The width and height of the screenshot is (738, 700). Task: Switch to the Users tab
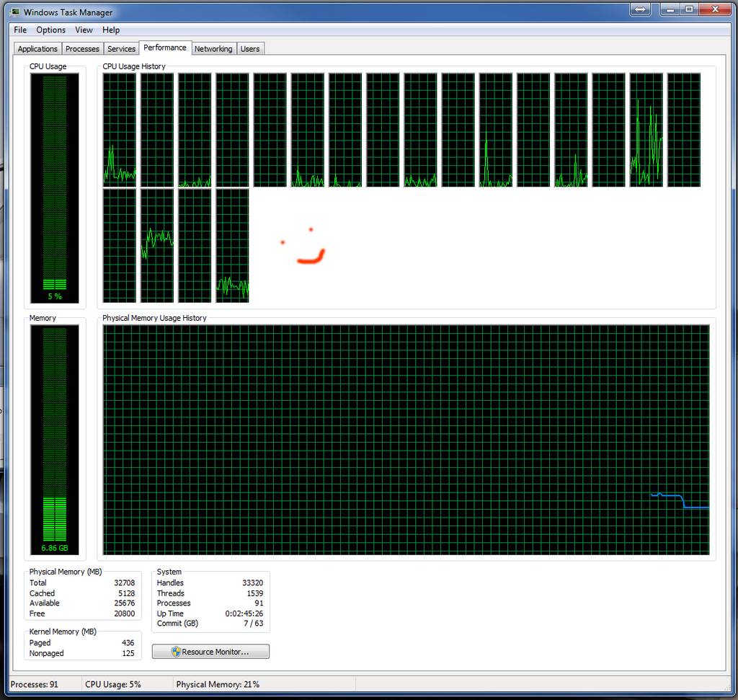click(x=250, y=48)
